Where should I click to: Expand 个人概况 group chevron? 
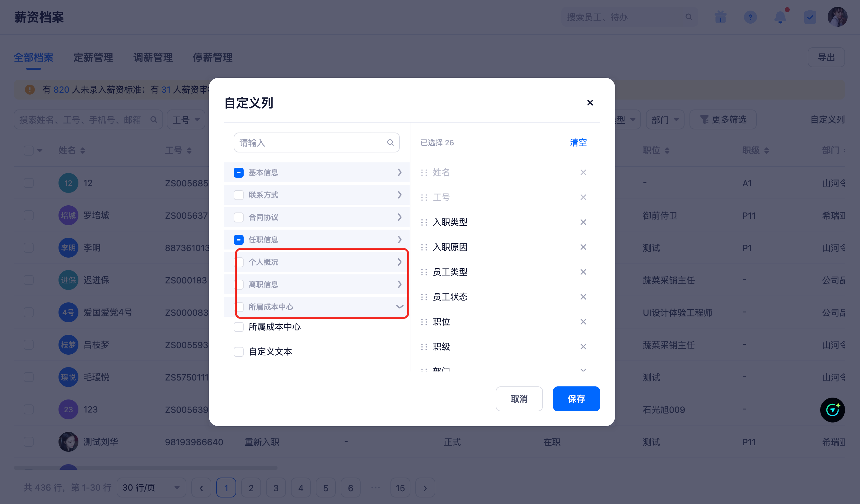pos(399,262)
